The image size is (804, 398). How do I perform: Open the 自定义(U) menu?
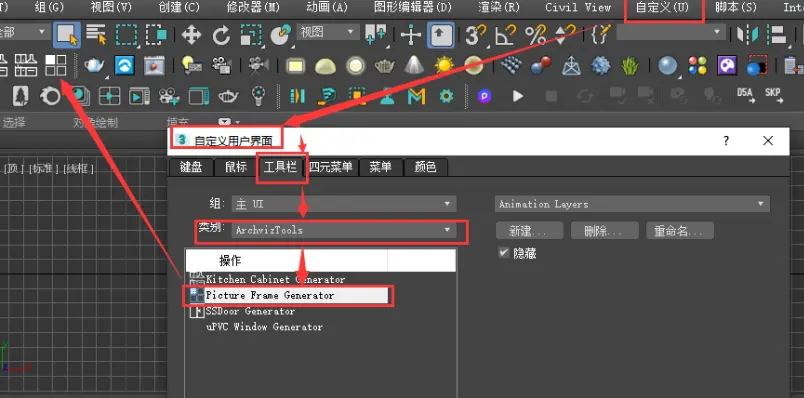pyautogui.click(x=663, y=8)
